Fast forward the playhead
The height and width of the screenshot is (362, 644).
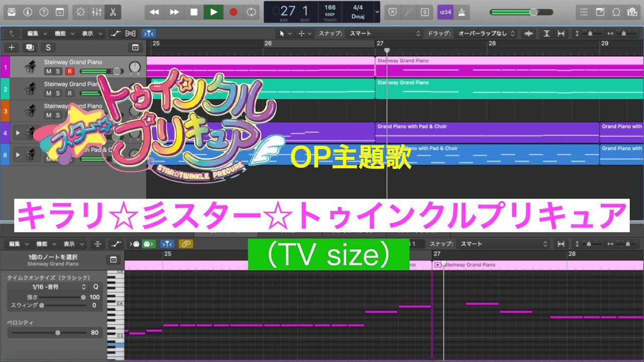(174, 12)
